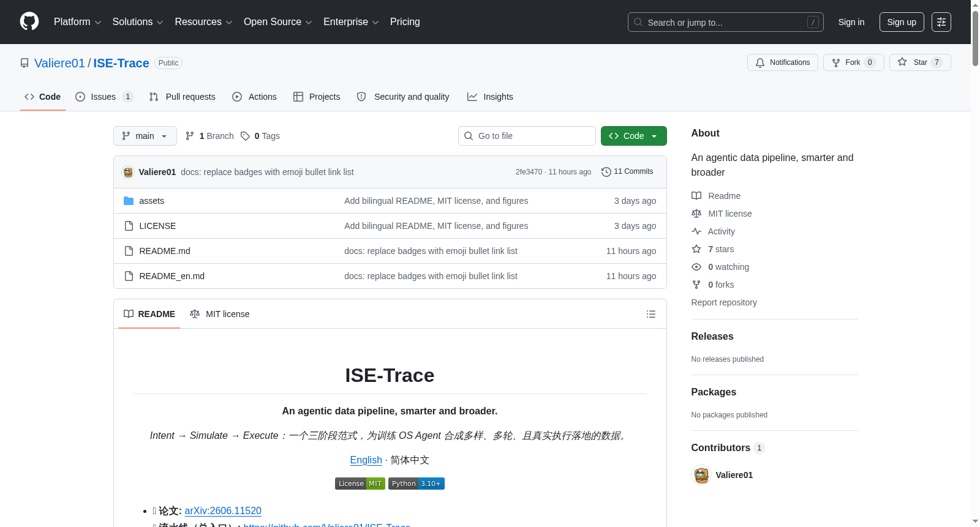Open commit hash 2fe3470
980x527 pixels.
click(x=529, y=172)
